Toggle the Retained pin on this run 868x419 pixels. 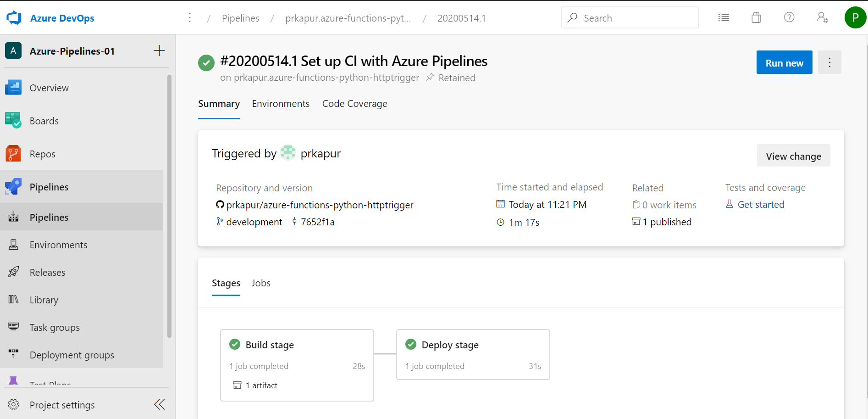430,78
